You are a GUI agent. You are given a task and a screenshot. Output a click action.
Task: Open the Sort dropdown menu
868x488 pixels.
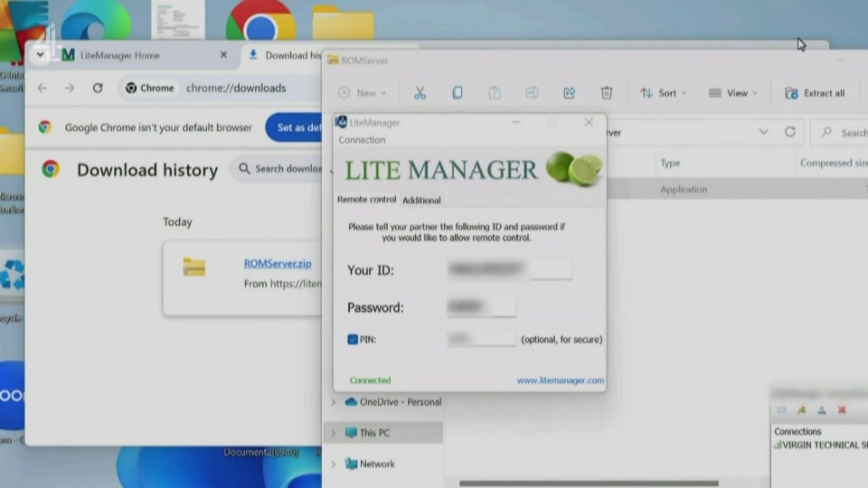[x=663, y=93]
